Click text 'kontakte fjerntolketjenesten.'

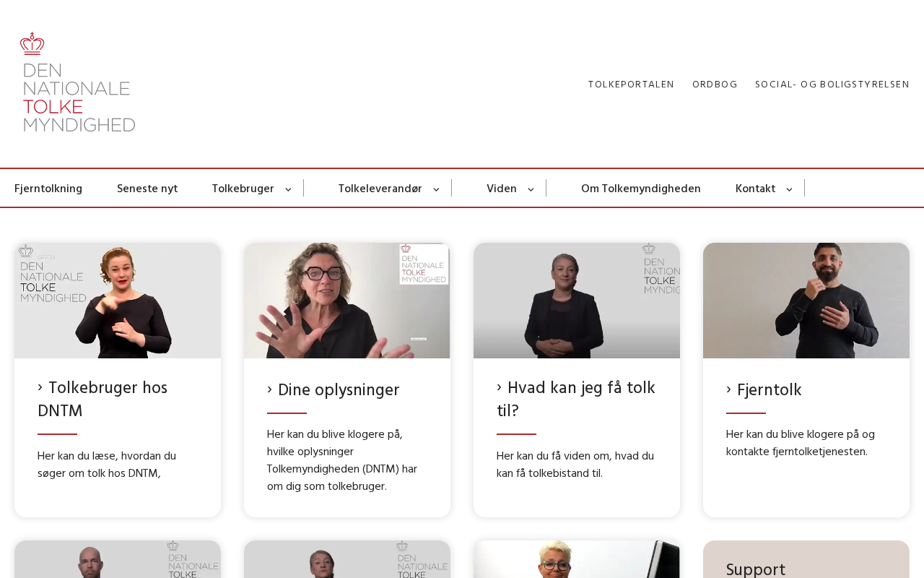[797, 452]
